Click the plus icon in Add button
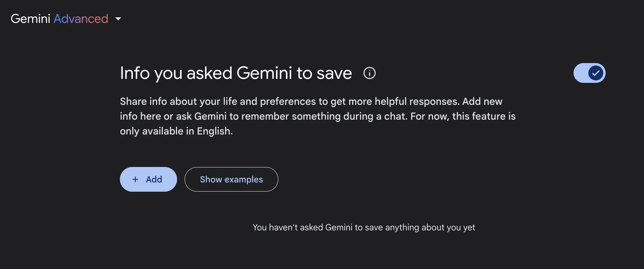 pyautogui.click(x=135, y=179)
